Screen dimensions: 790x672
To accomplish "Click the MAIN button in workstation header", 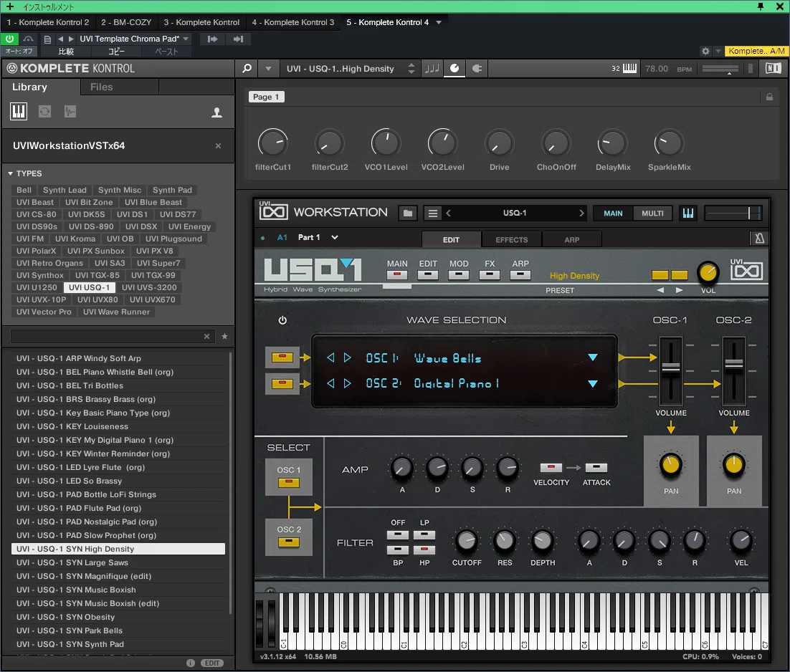I will coord(613,213).
